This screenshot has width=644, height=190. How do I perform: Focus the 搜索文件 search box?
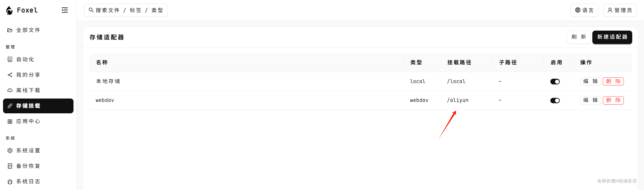coord(126,10)
